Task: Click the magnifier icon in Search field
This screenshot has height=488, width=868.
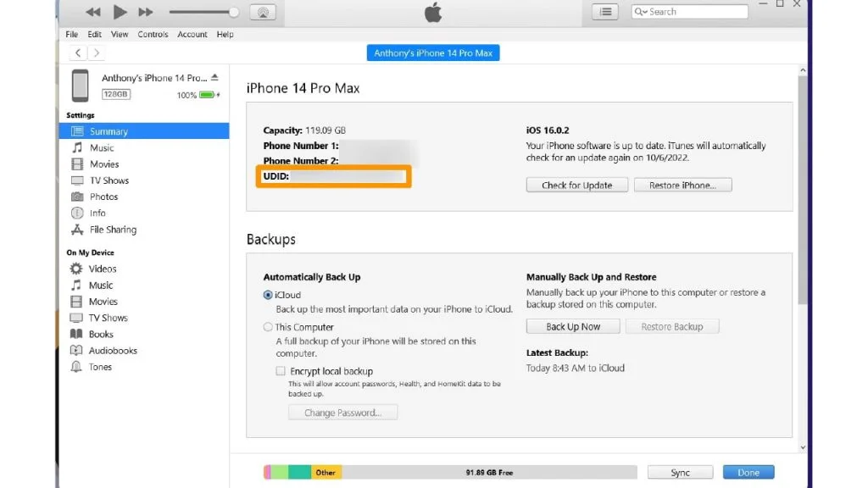Action: [641, 12]
